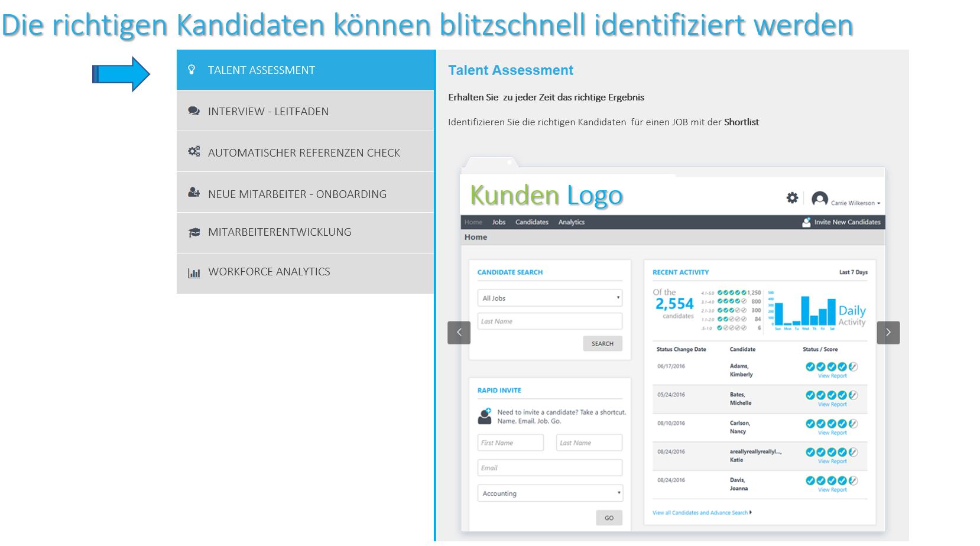Click the score checkmarks for Davis, Joanna

832,480
